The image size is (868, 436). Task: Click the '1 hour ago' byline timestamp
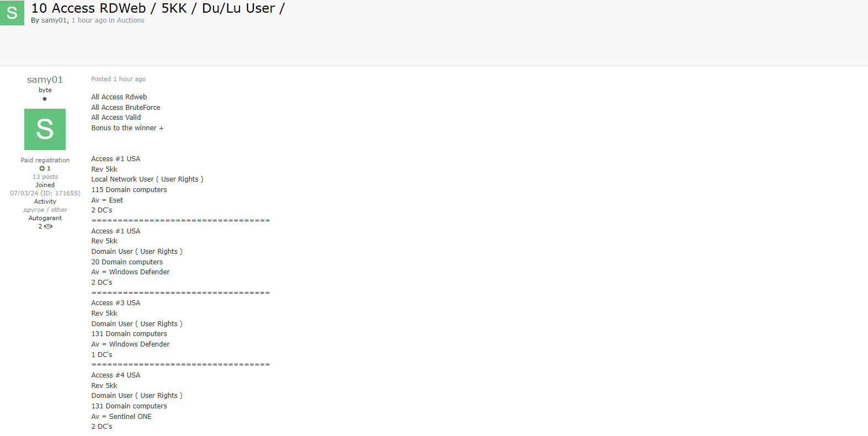coord(89,20)
